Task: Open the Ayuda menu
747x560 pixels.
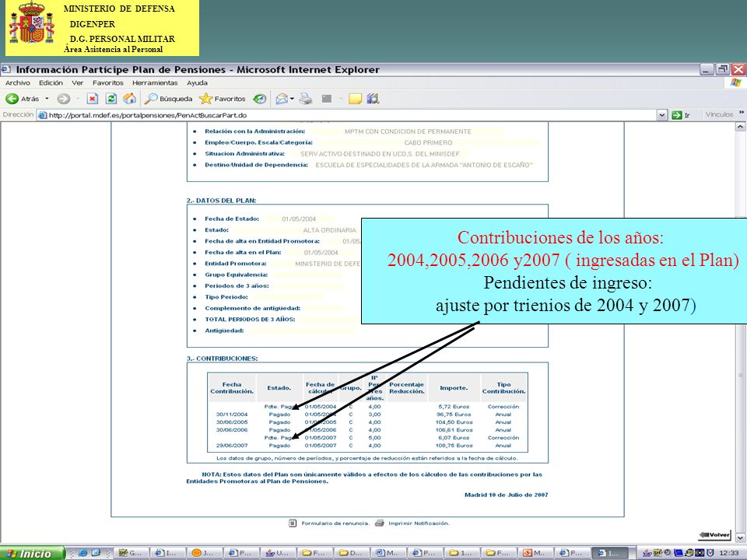Action: 197,83
